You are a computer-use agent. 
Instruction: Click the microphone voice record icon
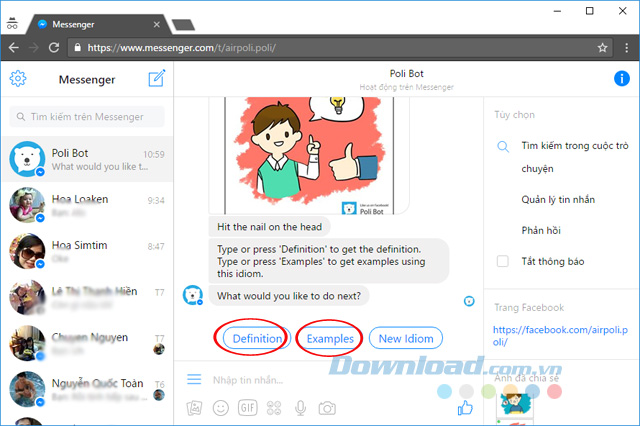pyautogui.click(x=300, y=407)
